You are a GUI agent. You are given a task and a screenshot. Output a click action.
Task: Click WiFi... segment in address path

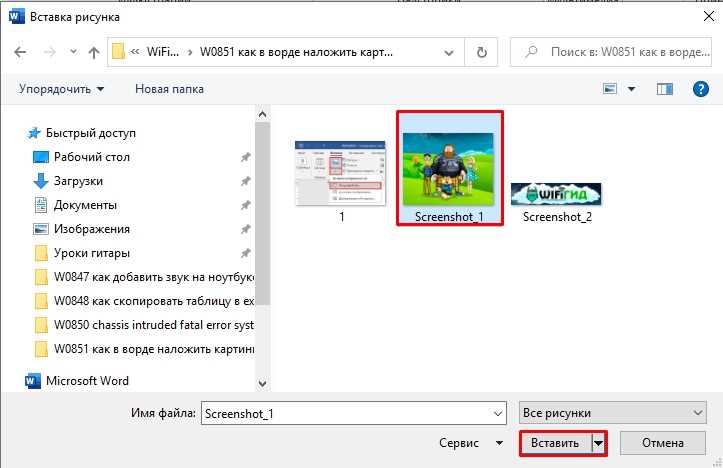162,52
